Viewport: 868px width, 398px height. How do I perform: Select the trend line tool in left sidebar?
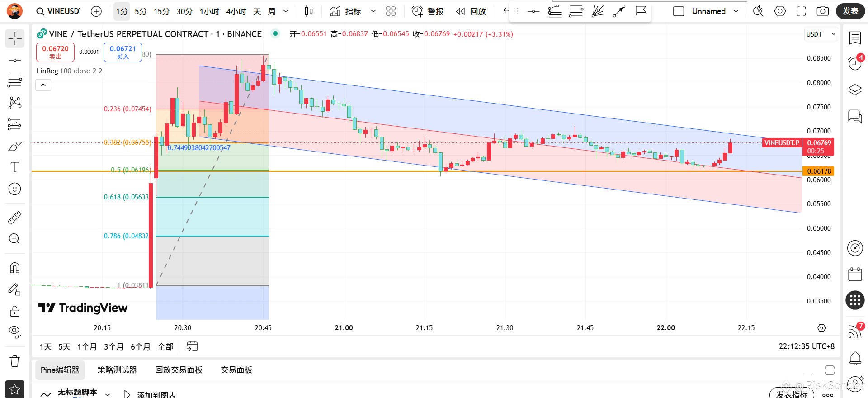click(x=15, y=60)
